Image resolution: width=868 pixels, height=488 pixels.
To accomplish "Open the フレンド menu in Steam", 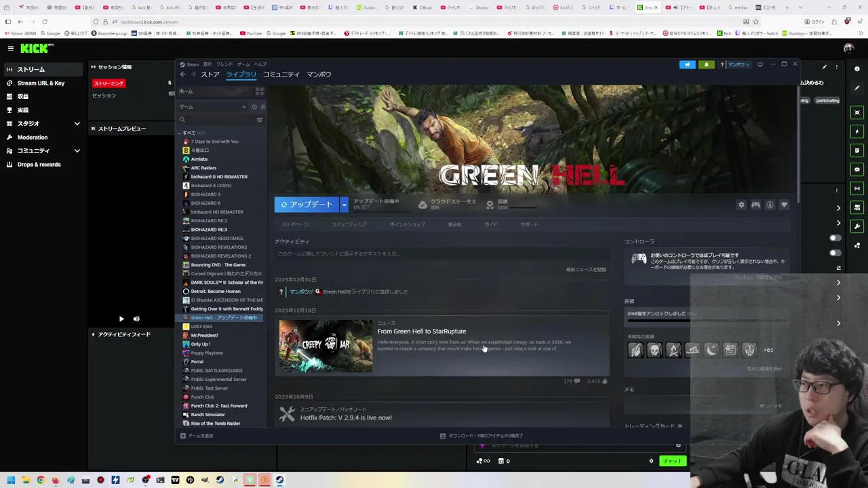I will [224, 64].
